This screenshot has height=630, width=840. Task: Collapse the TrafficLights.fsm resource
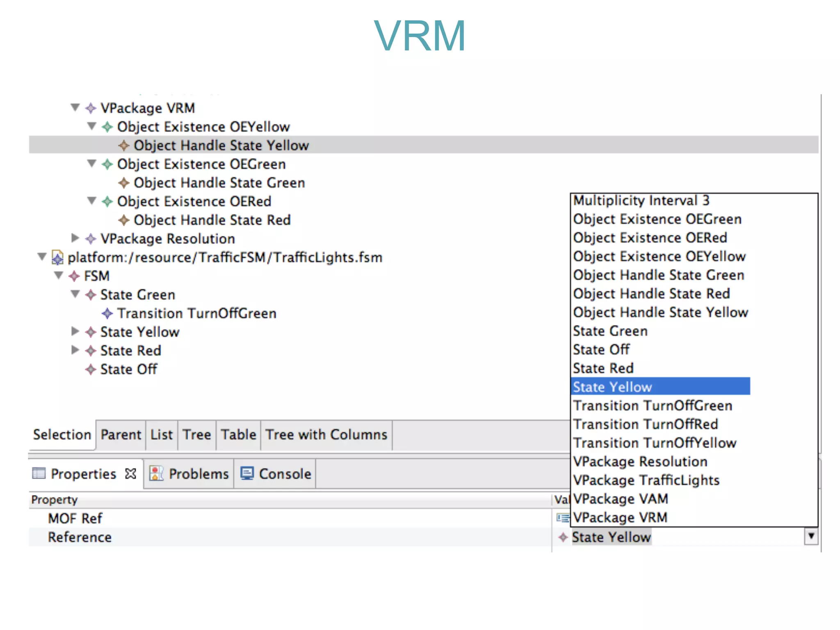pyautogui.click(x=42, y=257)
